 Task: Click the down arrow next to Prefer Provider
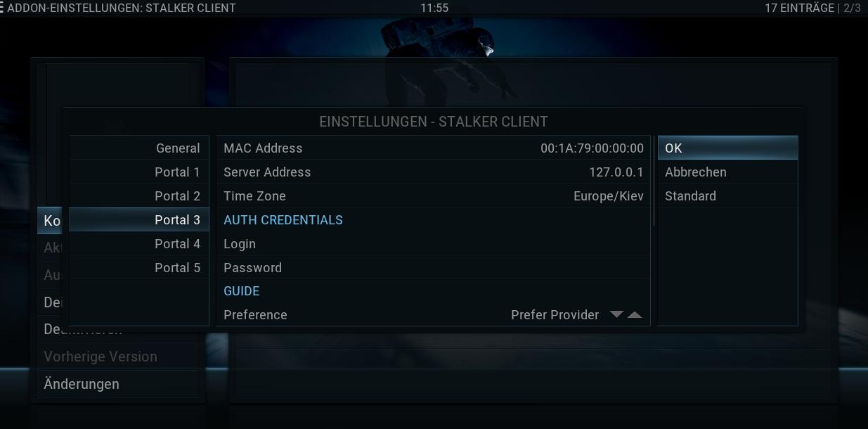coord(616,314)
